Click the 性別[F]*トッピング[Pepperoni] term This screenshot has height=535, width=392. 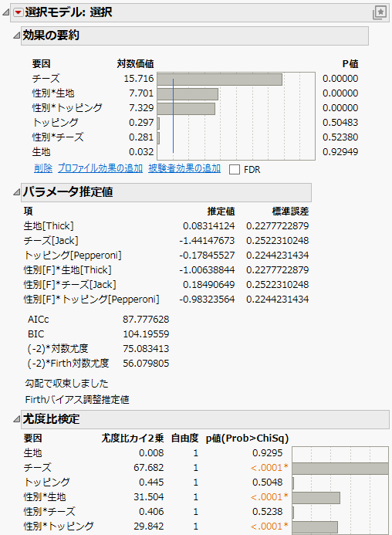coord(91,300)
